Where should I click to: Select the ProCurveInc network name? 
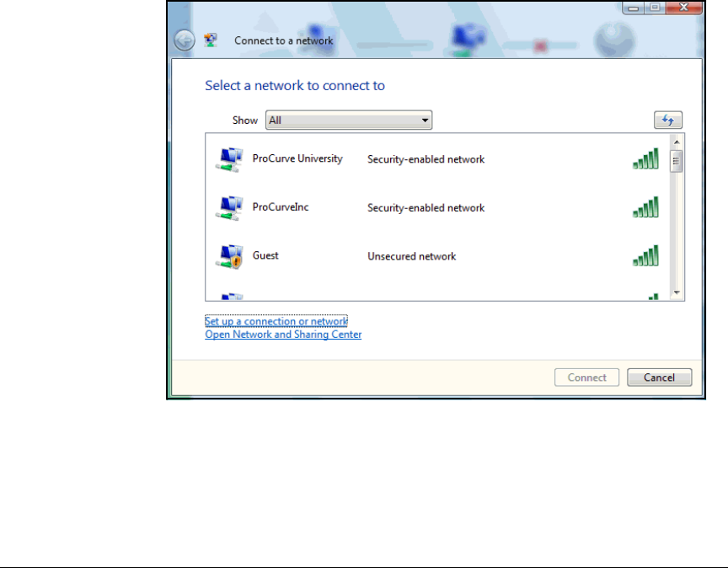(281, 207)
